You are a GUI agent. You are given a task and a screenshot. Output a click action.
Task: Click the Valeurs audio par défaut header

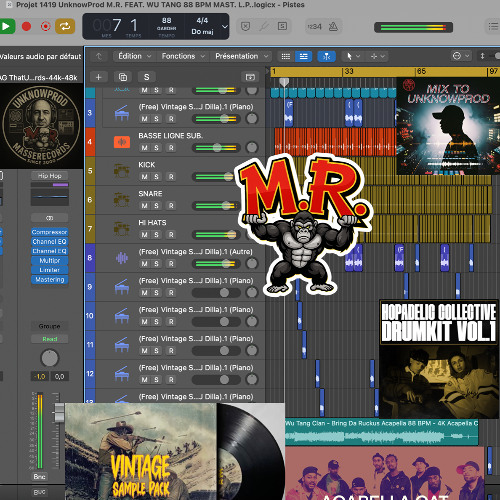(40, 57)
